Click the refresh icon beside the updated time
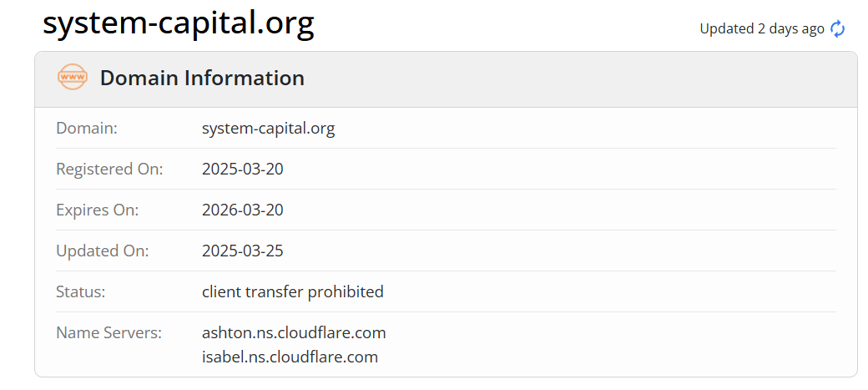868x390 pixels. [837, 28]
